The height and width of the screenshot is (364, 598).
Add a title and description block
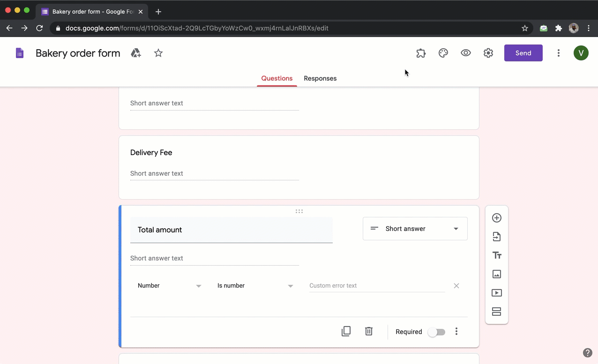[x=496, y=255]
